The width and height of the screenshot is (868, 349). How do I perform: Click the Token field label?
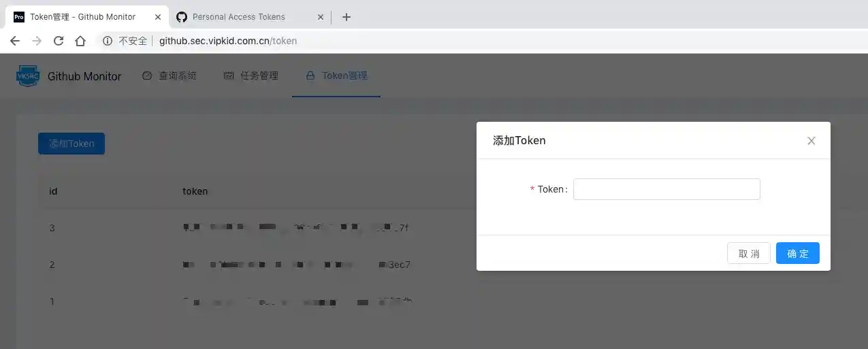(552, 189)
